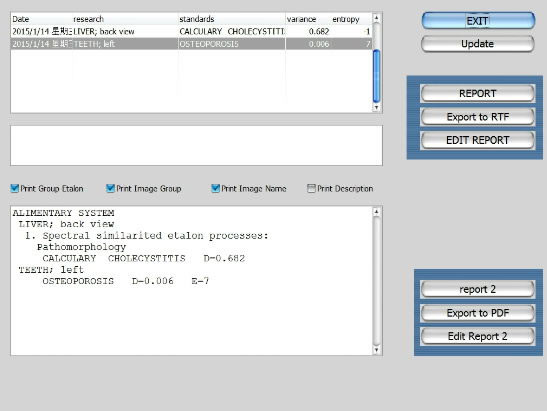The width and height of the screenshot is (547, 411).
Task: Select the LIVER; back view row
Action: coord(192,31)
